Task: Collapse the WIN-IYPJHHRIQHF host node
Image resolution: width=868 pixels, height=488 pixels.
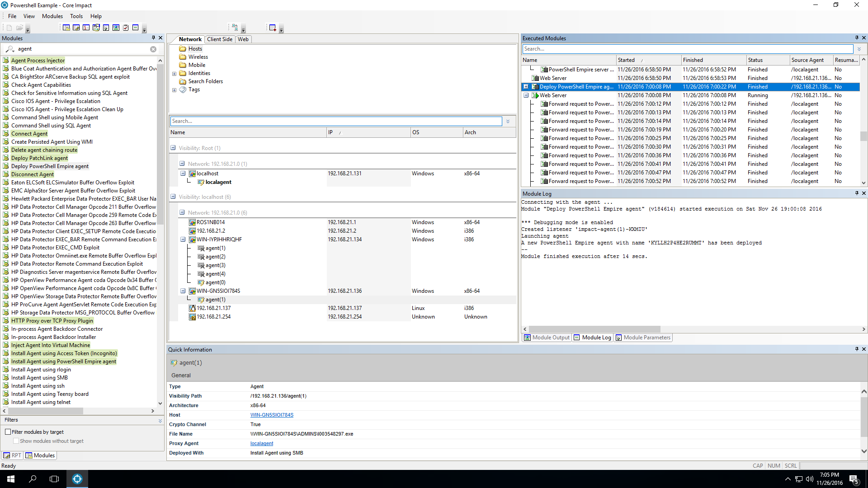Action: [x=183, y=239]
